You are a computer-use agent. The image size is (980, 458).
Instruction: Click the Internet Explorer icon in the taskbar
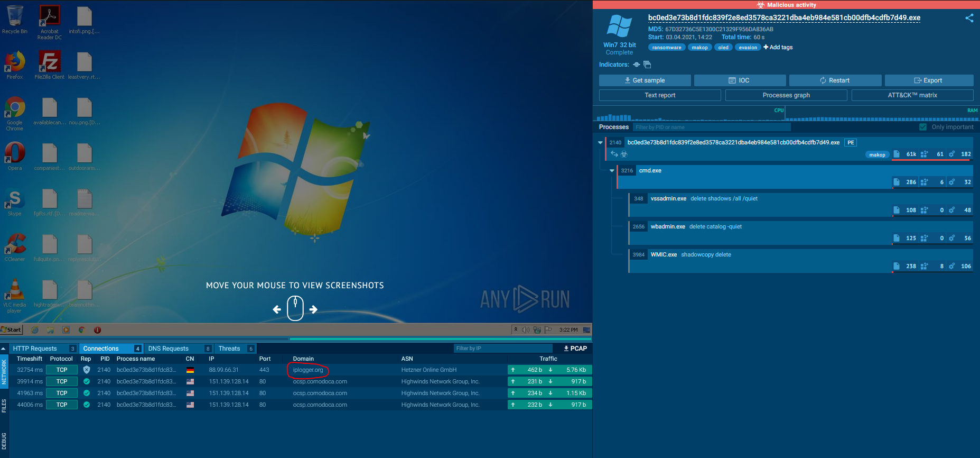click(x=35, y=330)
